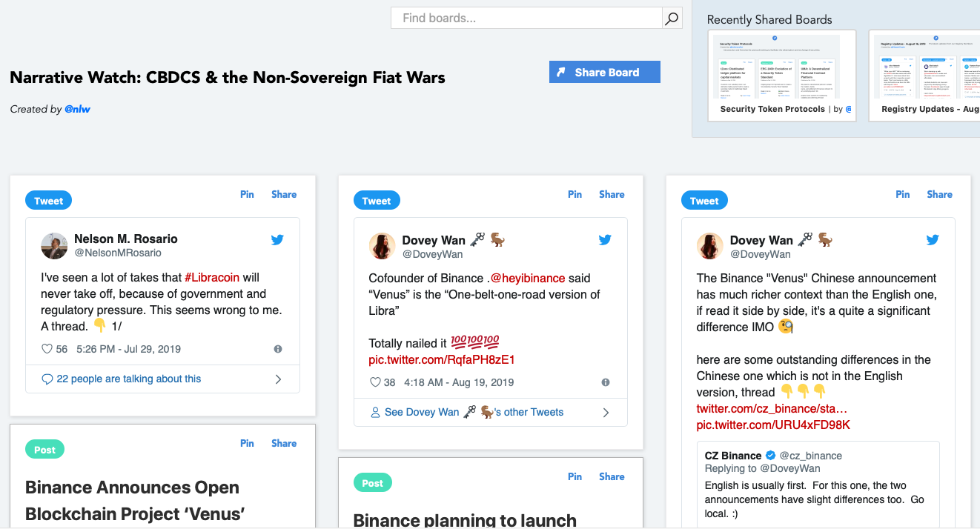The width and height of the screenshot is (980, 529).
Task: Open See Dovey Wan's other Tweets link
Action: pyautogui.click(x=474, y=412)
